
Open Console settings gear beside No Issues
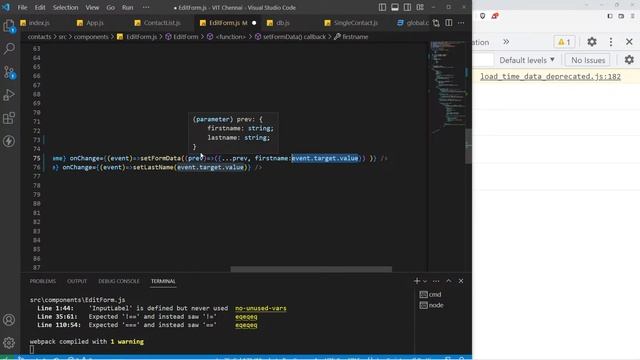pos(629,60)
